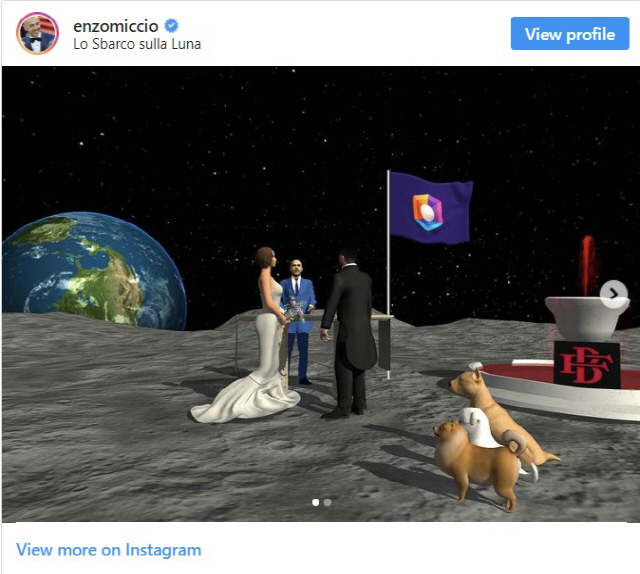Click the Earth globe in the image

point(93,270)
